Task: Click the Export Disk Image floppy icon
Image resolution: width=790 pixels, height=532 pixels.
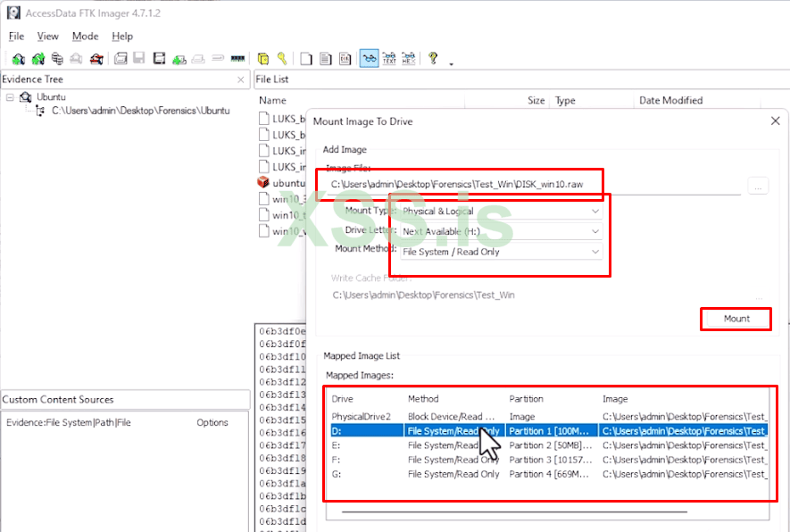Action: (x=139, y=59)
